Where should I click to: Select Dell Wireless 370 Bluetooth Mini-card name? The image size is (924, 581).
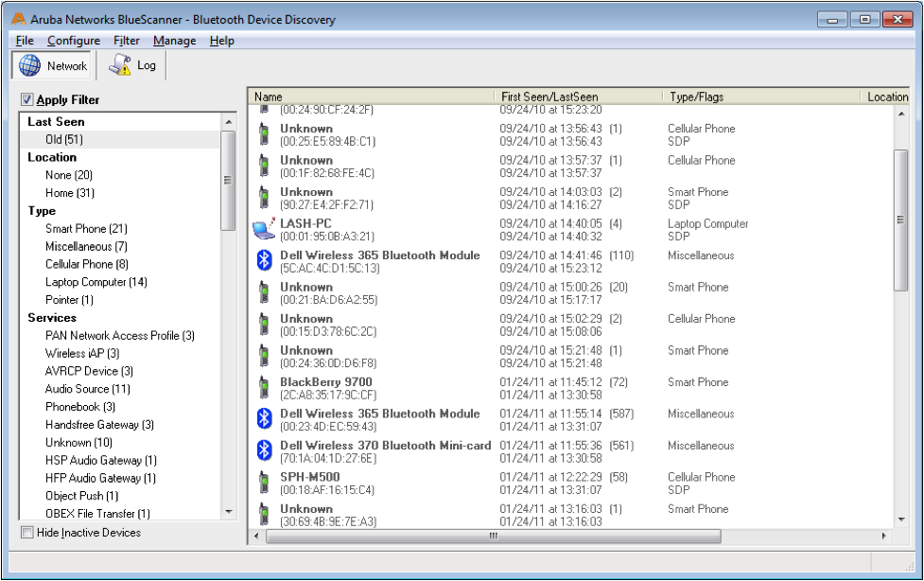385,446
